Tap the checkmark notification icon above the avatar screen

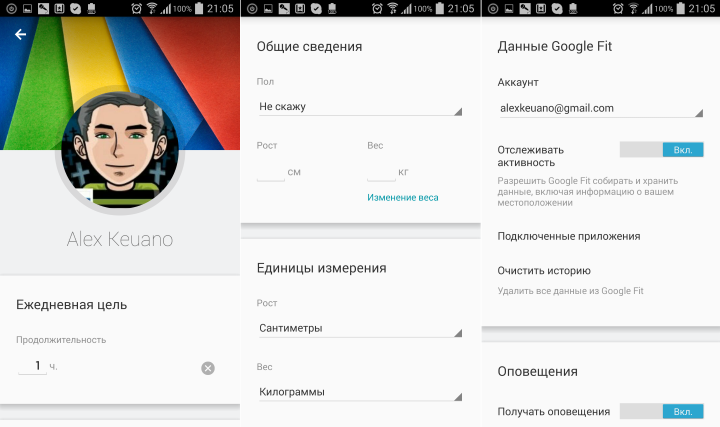[75, 8]
